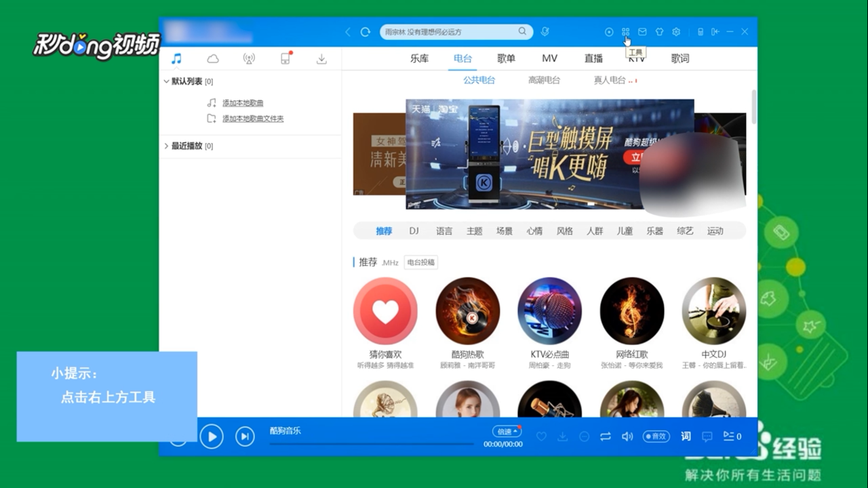This screenshot has height=488, width=868.
Task: Switch to the MV tab
Action: tap(549, 59)
